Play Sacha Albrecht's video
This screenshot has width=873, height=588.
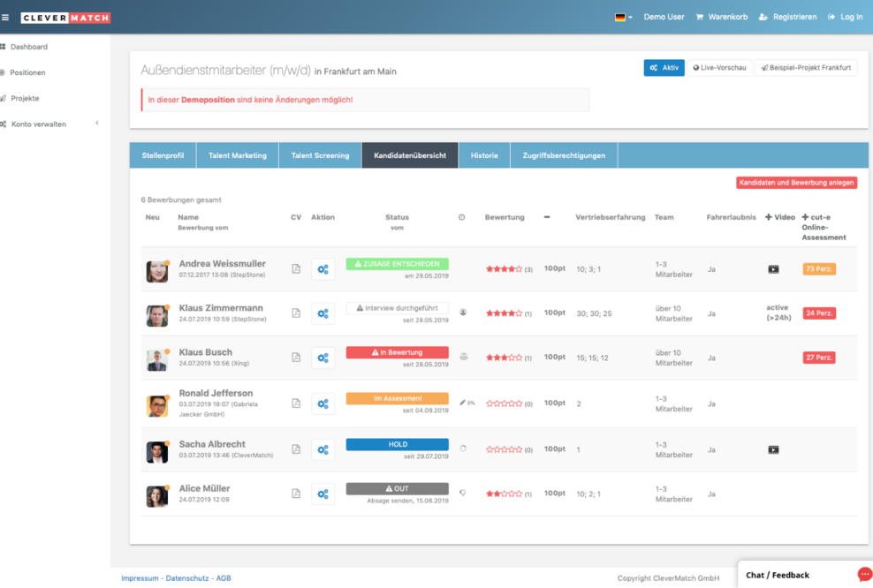pos(774,449)
